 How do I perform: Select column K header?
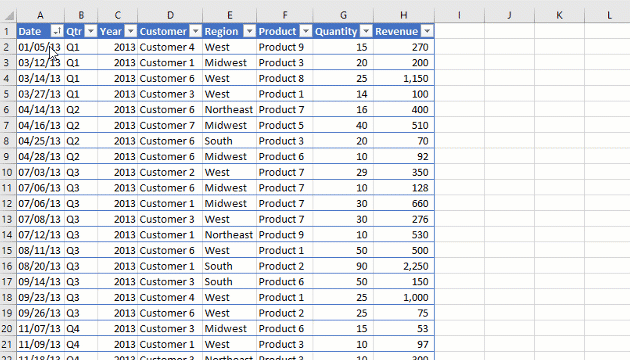[559, 15]
